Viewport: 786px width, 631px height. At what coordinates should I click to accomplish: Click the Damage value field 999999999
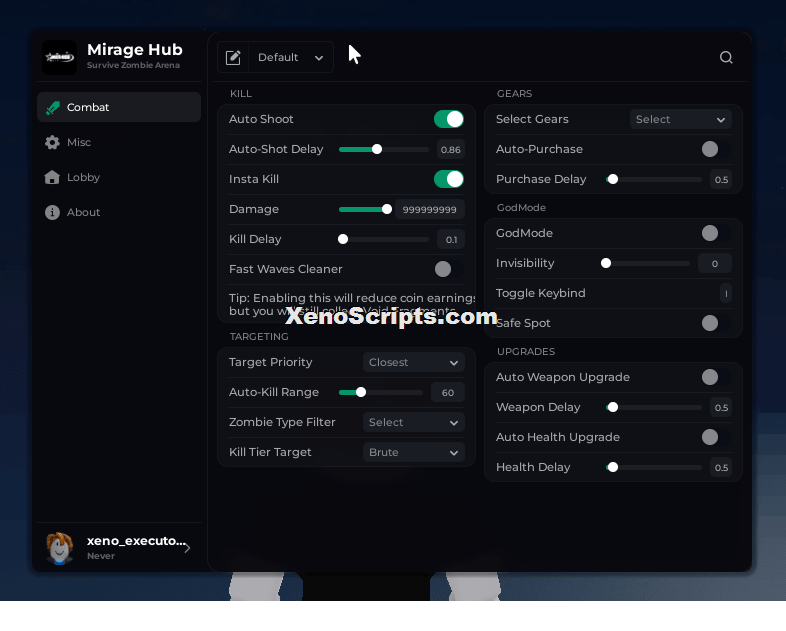coord(430,209)
